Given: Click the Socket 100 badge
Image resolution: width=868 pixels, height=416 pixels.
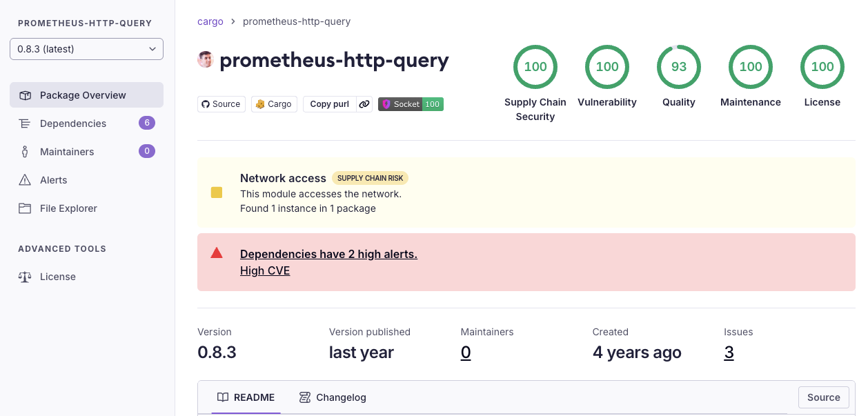Looking at the screenshot, I should 411,104.
